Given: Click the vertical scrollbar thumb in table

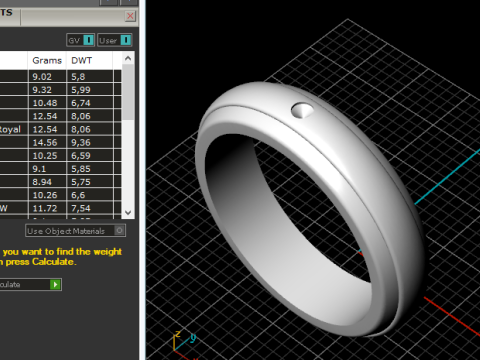Looking at the screenshot, I should point(128,92).
